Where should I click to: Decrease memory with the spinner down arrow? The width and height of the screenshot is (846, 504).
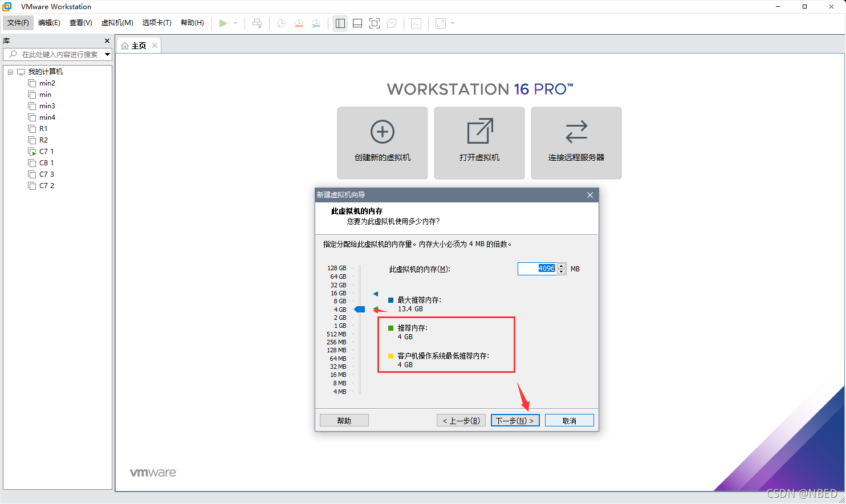[x=562, y=272]
